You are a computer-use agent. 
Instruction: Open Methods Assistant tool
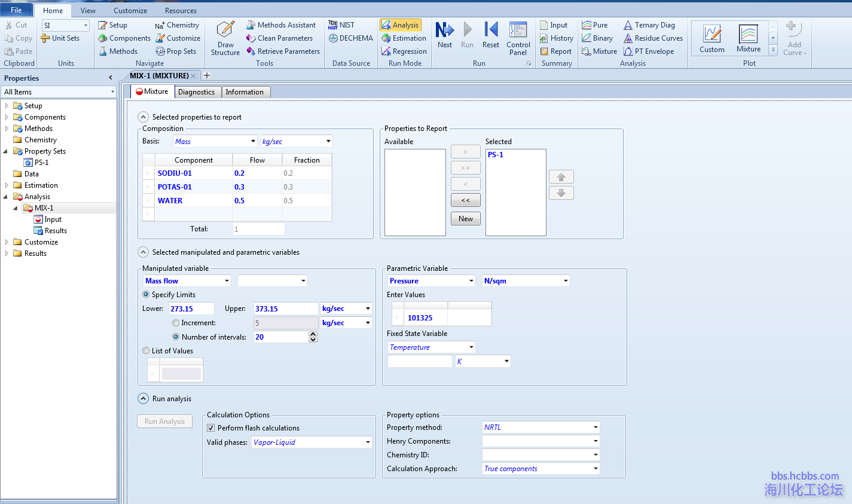click(x=281, y=25)
